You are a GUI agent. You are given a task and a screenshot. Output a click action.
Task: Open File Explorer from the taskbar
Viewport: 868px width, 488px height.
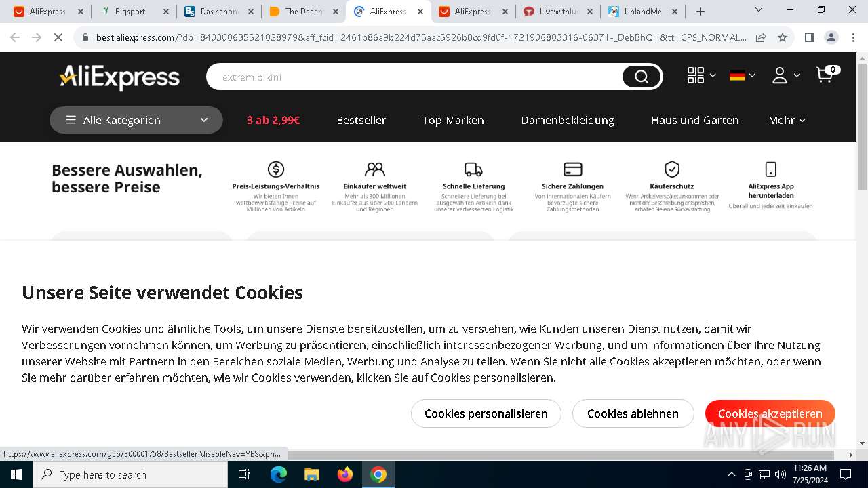pyautogui.click(x=311, y=474)
